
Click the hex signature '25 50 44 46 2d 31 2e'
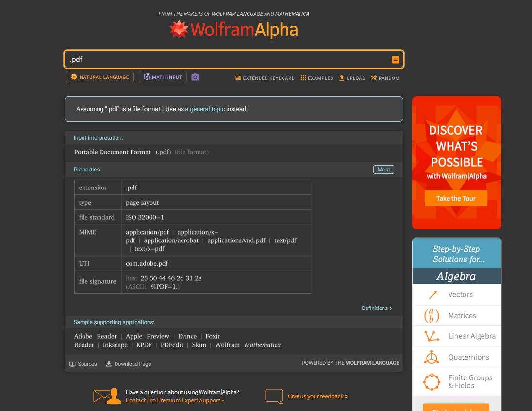point(171,278)
